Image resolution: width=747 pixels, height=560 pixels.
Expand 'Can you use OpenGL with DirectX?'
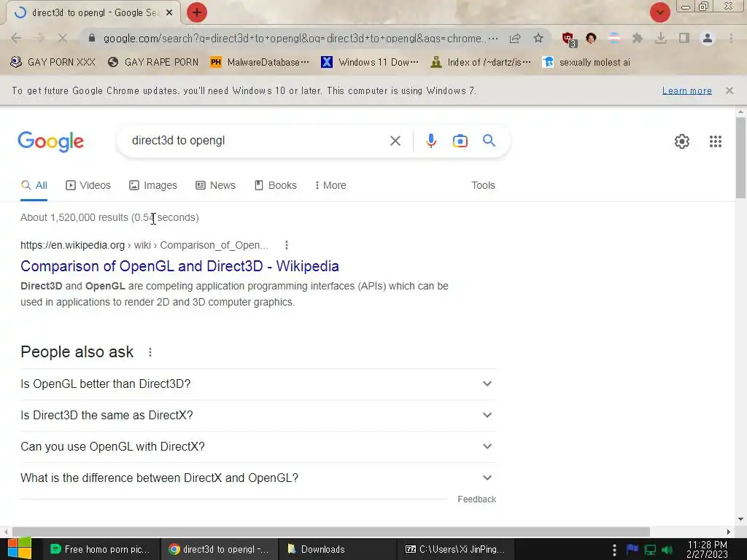(x=258, y=447)
